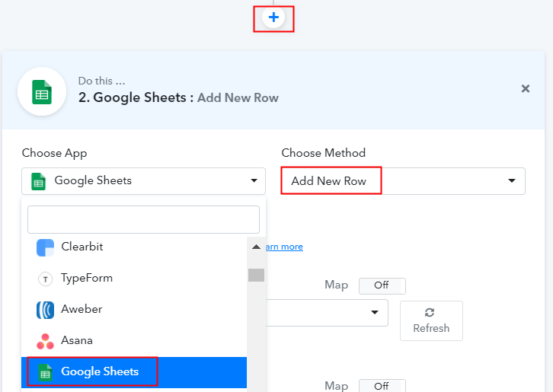Click the TypeForm icon in app list
The height and width of the screenshot is (392, 553).
pos(46,279)
